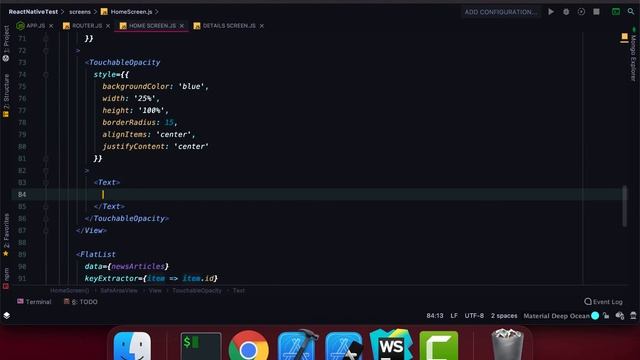Open the Material Deep Ocean theme switcher
Image resolution: width=640 pixels, height=360 pixels.
[556, 316]
